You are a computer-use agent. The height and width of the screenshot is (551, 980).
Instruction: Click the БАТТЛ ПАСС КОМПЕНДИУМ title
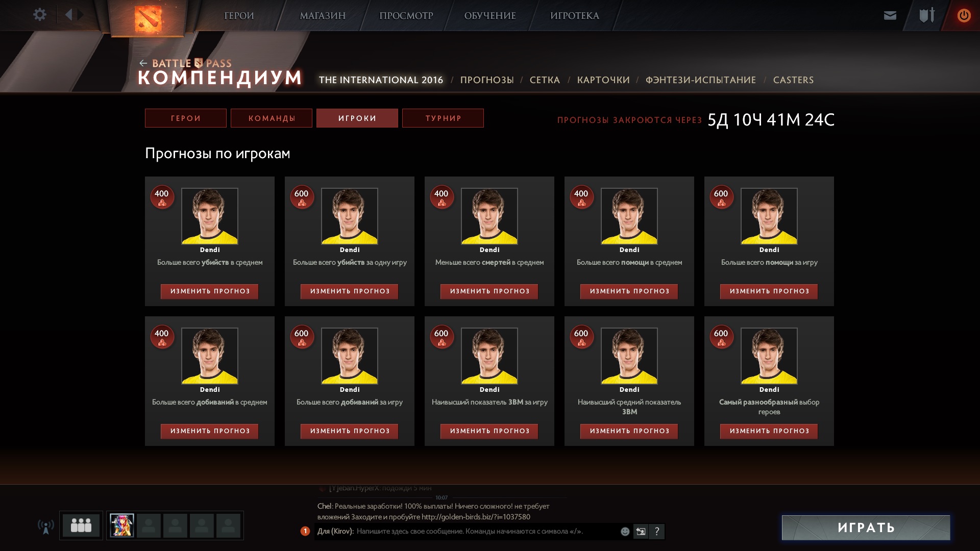[x=220, y=72]
